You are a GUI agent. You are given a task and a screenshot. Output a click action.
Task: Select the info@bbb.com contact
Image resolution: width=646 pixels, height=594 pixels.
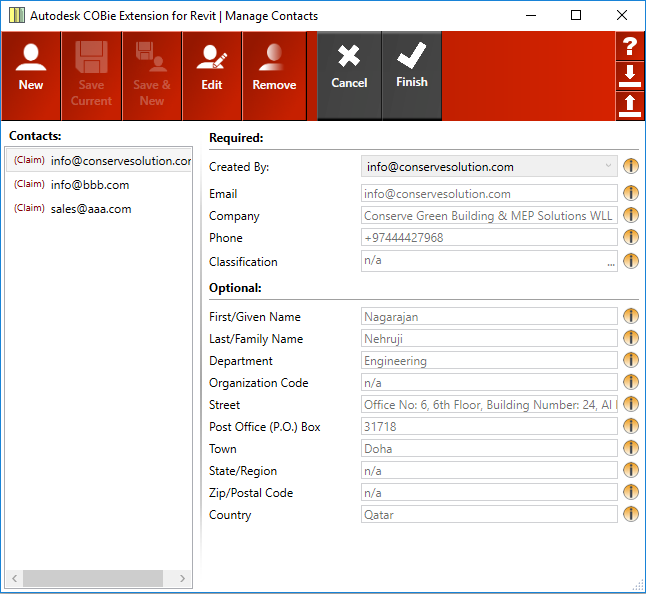[x=90, y=185]
